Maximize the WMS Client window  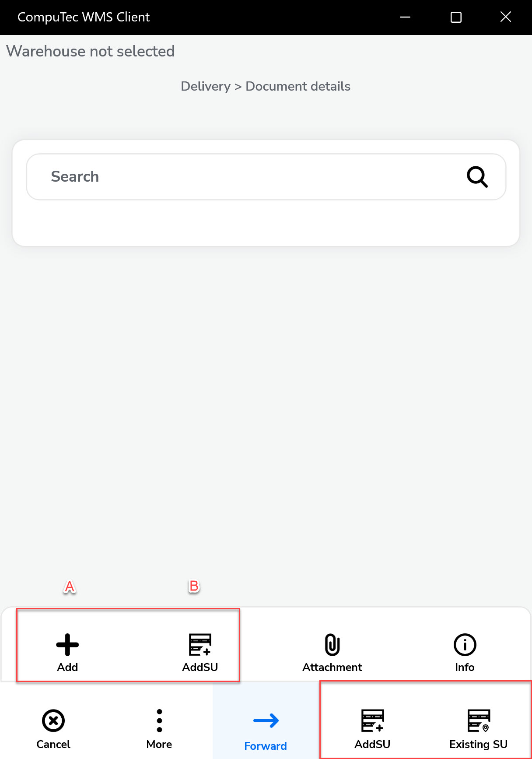456,17
